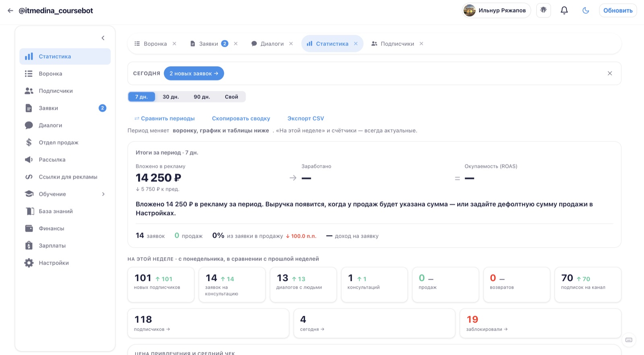Open the 4 сегодня link card
Viewport: 644px width, 355px height.
click(x=374, y=323)
